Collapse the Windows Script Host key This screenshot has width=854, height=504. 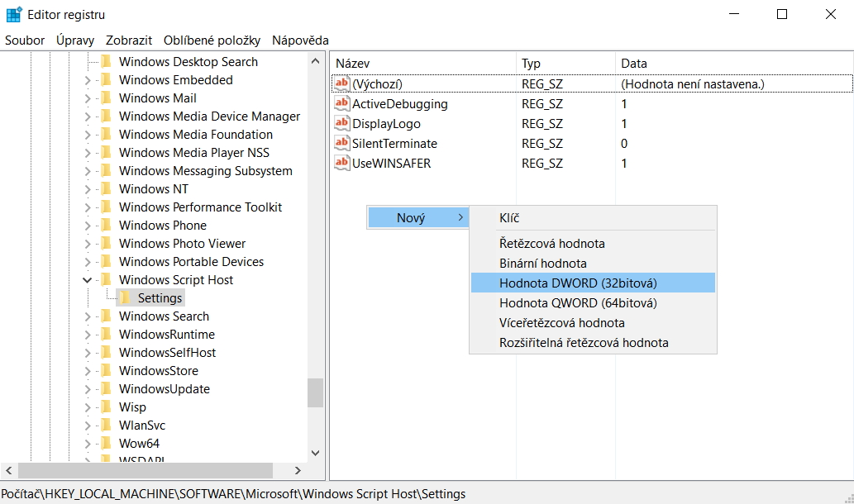point(88,280)
